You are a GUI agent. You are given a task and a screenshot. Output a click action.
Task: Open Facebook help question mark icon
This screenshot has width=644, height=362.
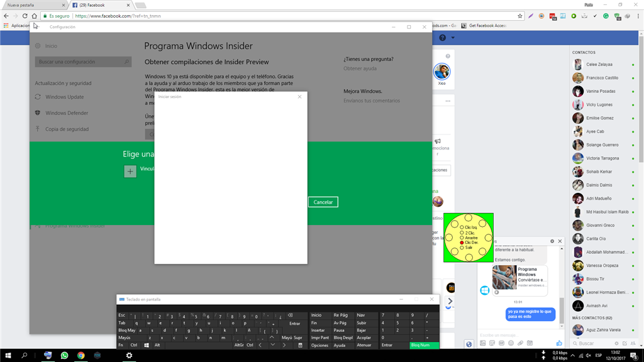(442, 38)
